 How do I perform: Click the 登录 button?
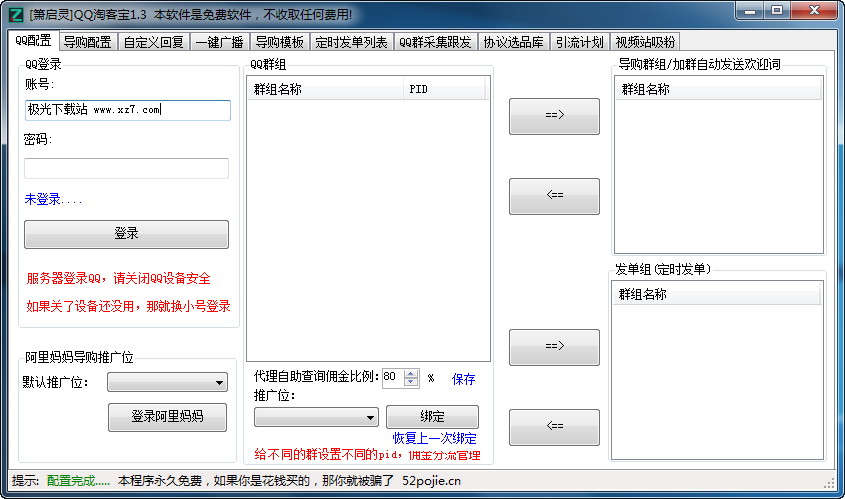pyautogui.click(x=127, y=234)
